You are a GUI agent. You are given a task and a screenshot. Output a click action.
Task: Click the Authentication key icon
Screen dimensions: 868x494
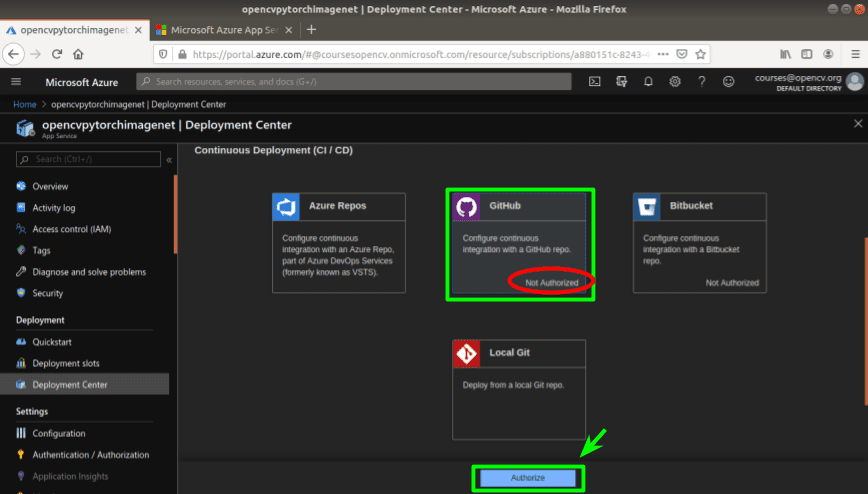pos(21,454)
